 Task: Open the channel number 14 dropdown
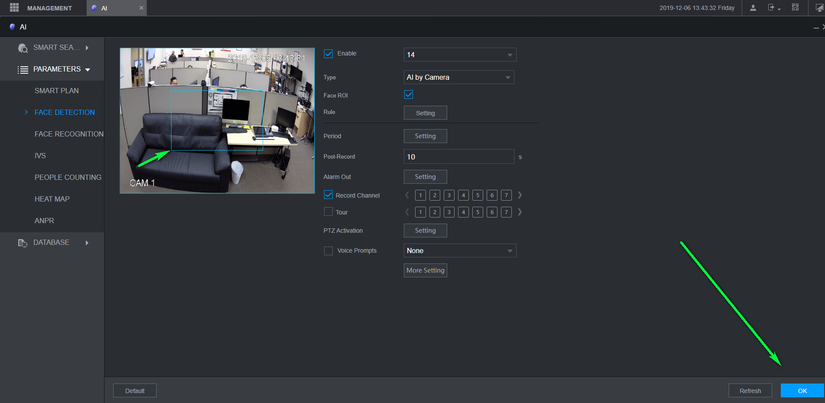pyautogui.click(x=459, y=54)
